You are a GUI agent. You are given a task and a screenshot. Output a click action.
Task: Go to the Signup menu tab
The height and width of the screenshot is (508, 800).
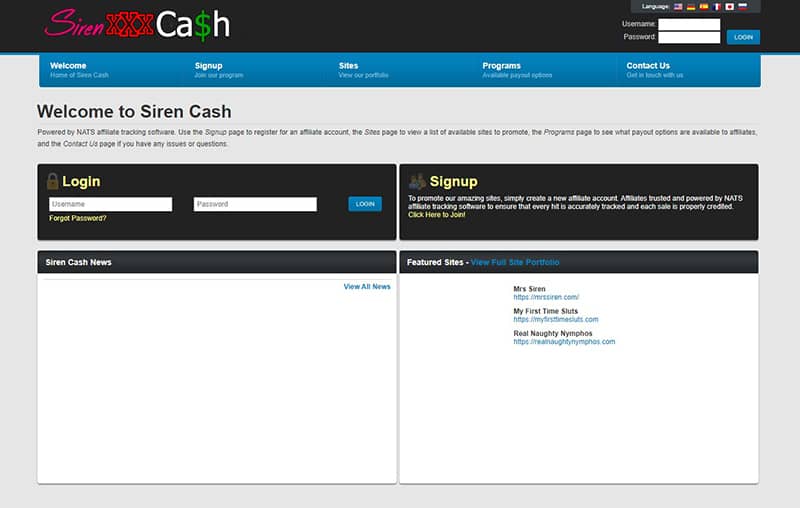pos(255,70)
